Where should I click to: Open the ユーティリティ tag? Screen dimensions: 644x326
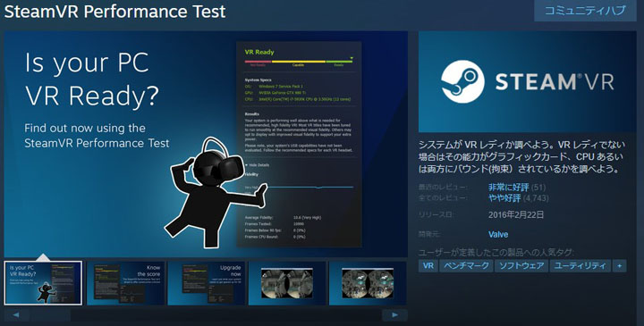pyautogui.click(x=580, y=266)
